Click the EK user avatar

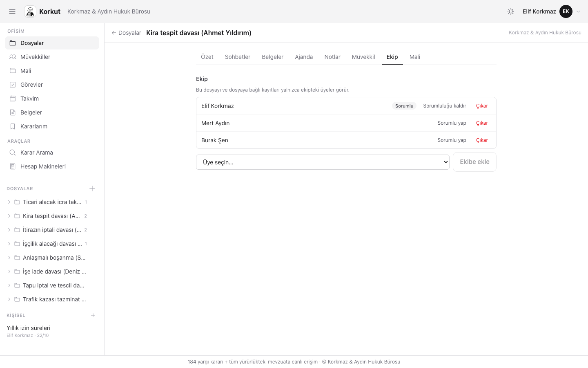(566, 11)
